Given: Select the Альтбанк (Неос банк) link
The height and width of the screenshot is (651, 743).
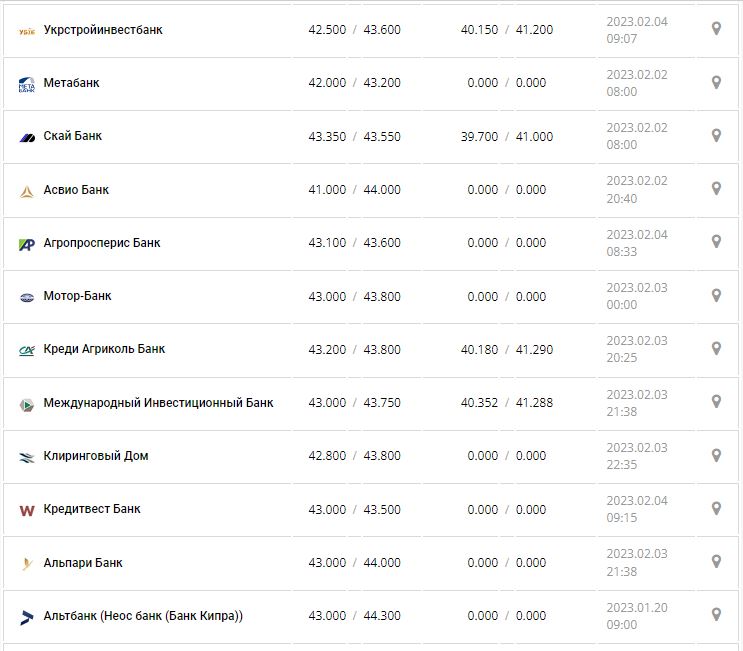Looking at the screenshot, I should [143, 616].
